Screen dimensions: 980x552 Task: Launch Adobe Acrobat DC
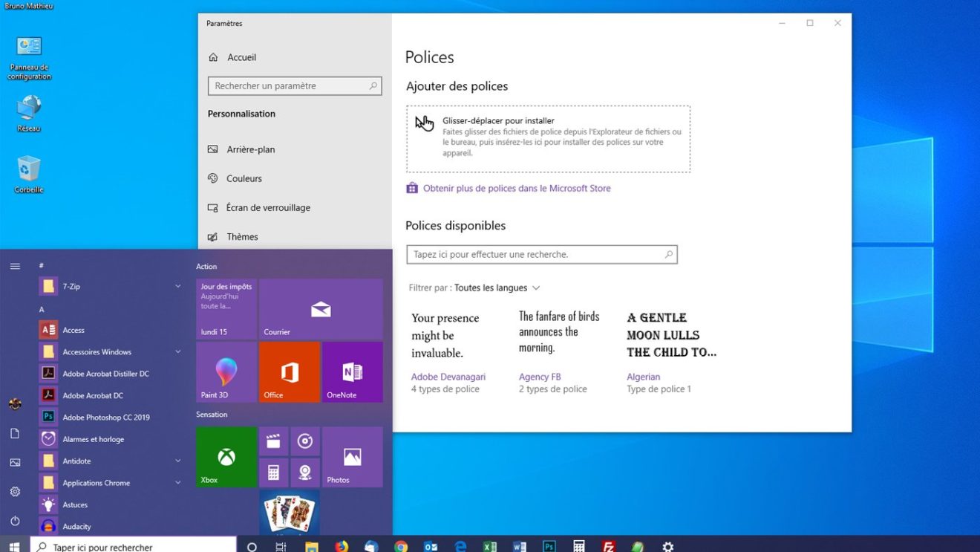click(111, 395)
